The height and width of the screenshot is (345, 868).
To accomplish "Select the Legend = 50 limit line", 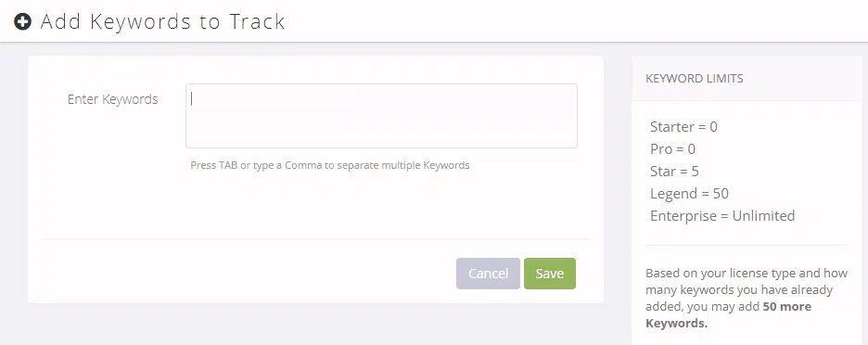I will pos(689,193).
